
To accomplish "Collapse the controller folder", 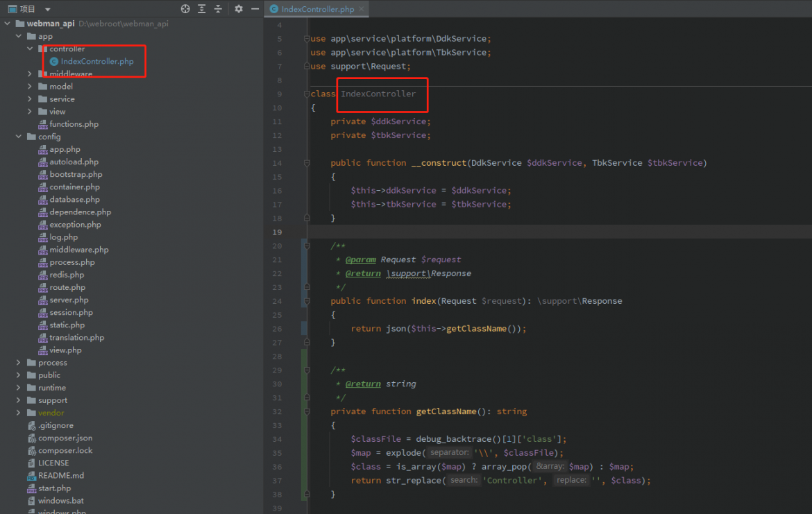I will tap(30, 49).
